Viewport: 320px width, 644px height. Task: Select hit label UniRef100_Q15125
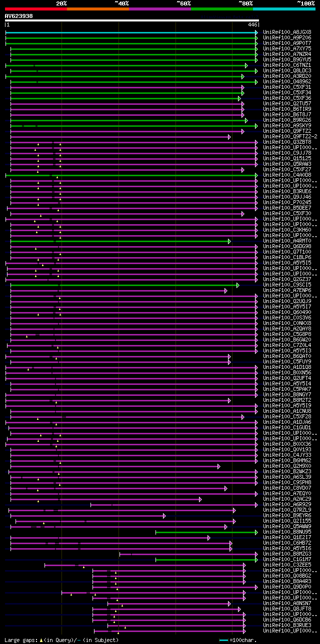click(x=287, y=158)
